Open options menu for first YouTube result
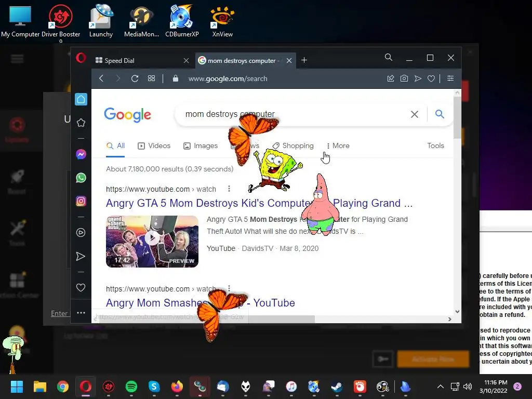The width and height of the screenshot is (532, 399). click(229, 189)
